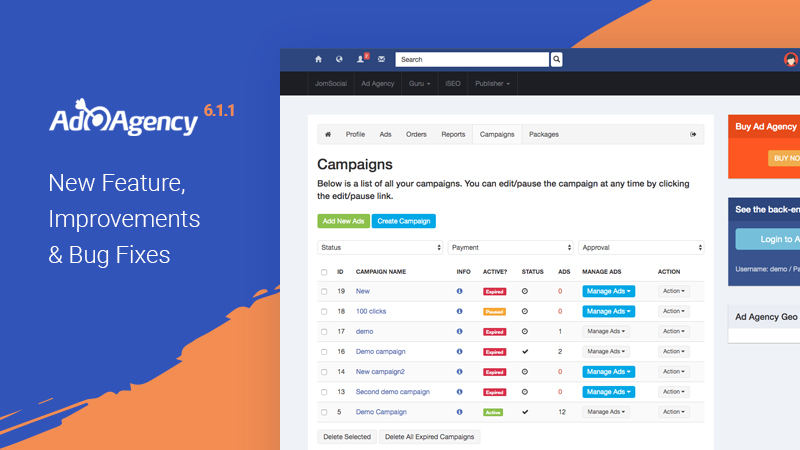Click the clock status icon for '100 clicks'
Screen dimensions: 800x450
525,311
